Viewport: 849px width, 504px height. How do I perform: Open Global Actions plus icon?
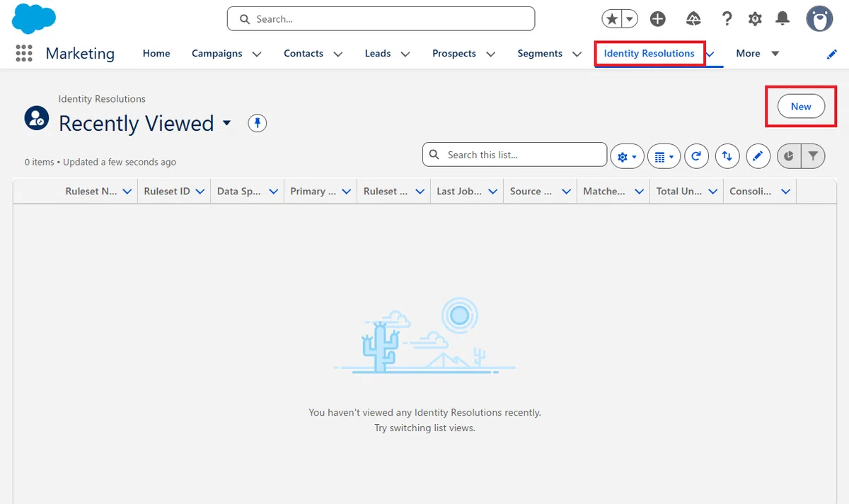658,19
